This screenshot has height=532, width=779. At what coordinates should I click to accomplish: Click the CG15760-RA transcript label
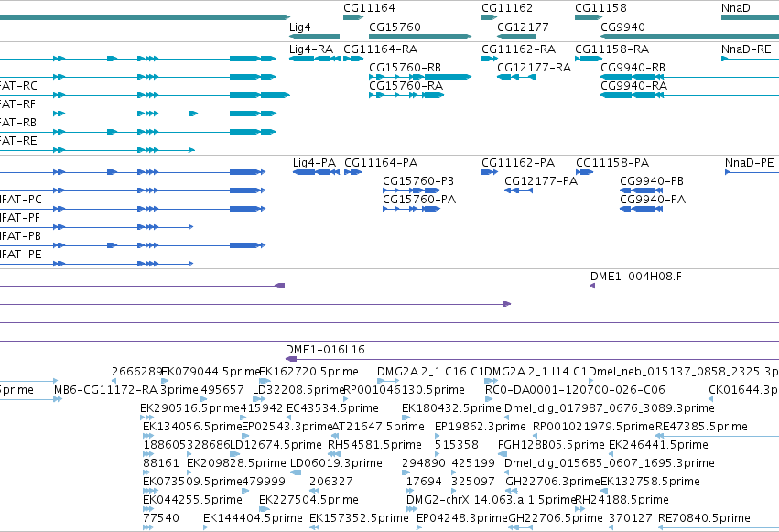(406, 86)
